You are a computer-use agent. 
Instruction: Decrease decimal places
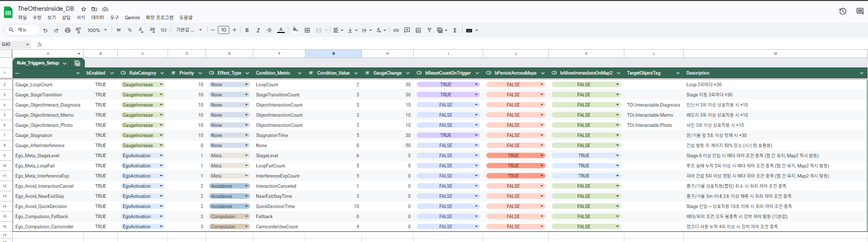[x=141, y=30]
